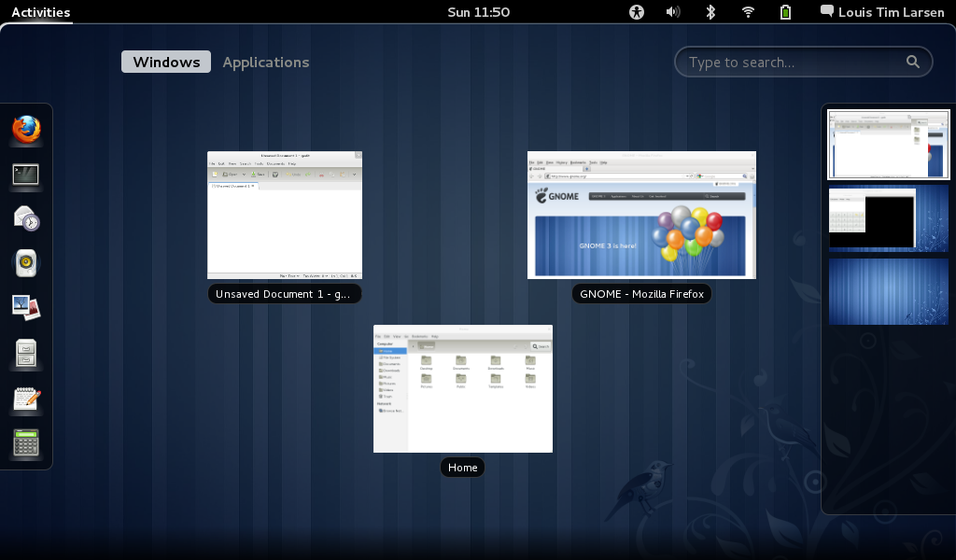Image resolution: width=956 pixels, height=560 pixels.
Task: Open the file cabinet Files icon
Action: click(26, 353)
